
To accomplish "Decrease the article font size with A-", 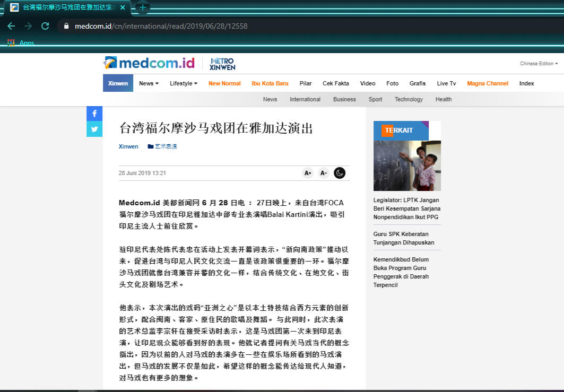I will click(x=323, y=173).
